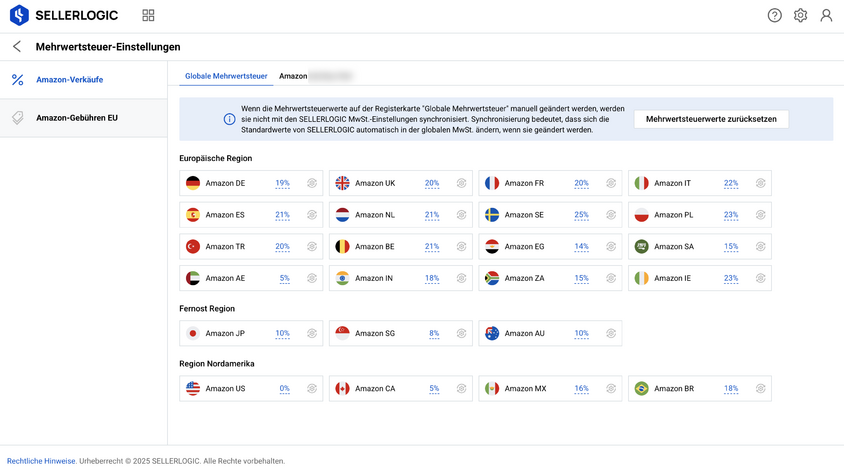Click the info icon in the notice banner
The height and width of the screenshot is (473, 844).
[229, 119]
